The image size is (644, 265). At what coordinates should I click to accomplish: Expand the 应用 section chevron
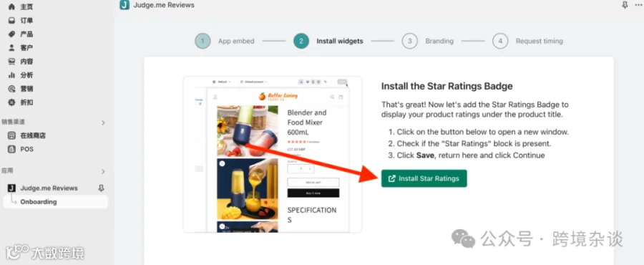point(103,171)
